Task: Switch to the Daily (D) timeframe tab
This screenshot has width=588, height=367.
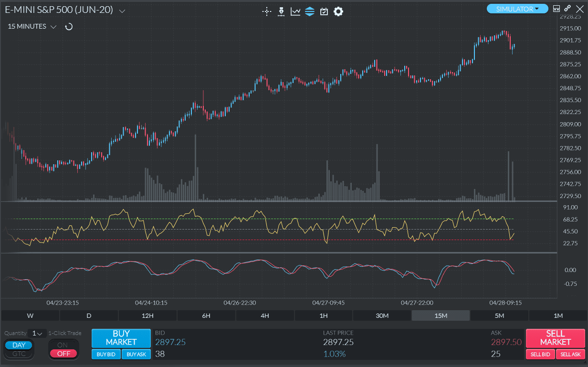Action: point(88,315)
